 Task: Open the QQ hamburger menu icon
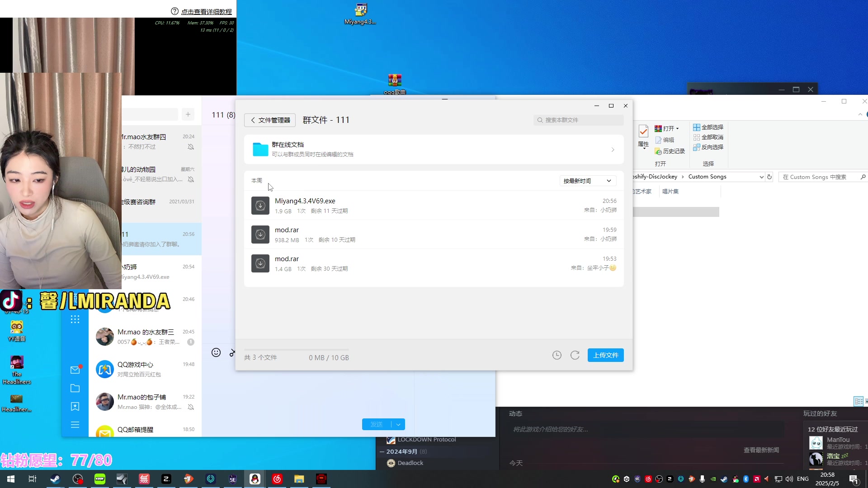pos(75,425)
